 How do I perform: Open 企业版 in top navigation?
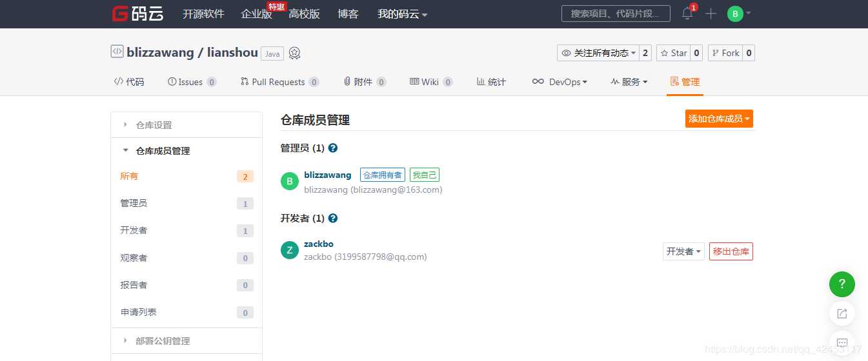[x=256, y=14]
